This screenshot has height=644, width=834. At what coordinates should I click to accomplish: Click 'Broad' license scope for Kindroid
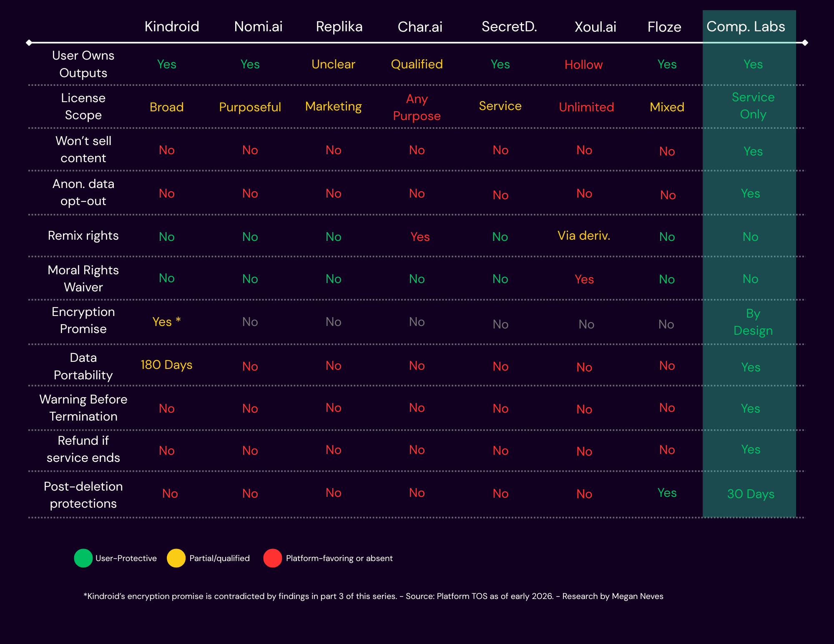click(x=167, y=107)
